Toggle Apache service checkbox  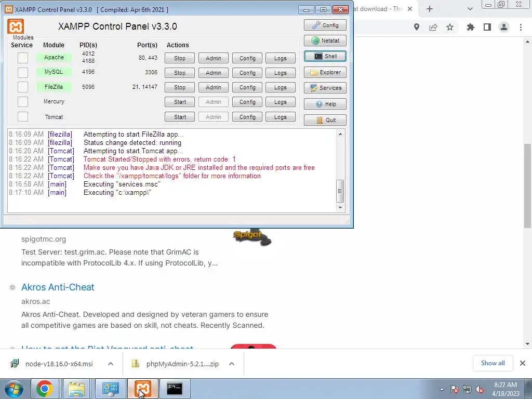[23, 58]
